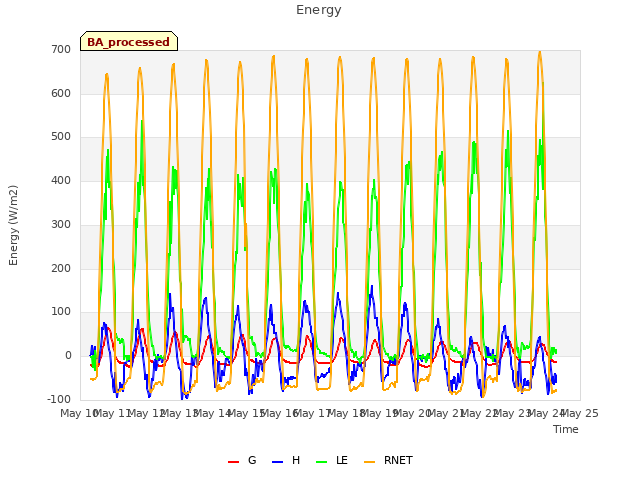Click the 400 y-axis tick label
Viewport: 640px width, 480px height.
point(61,180)
